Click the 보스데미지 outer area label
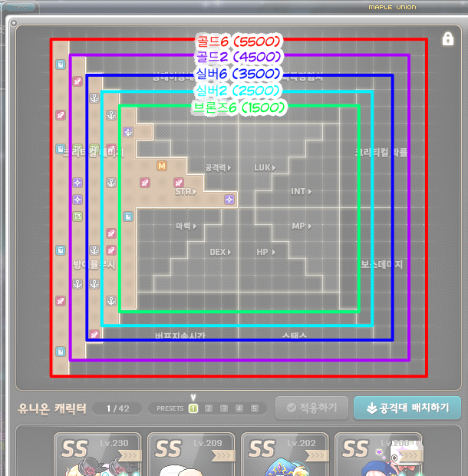 381,264
